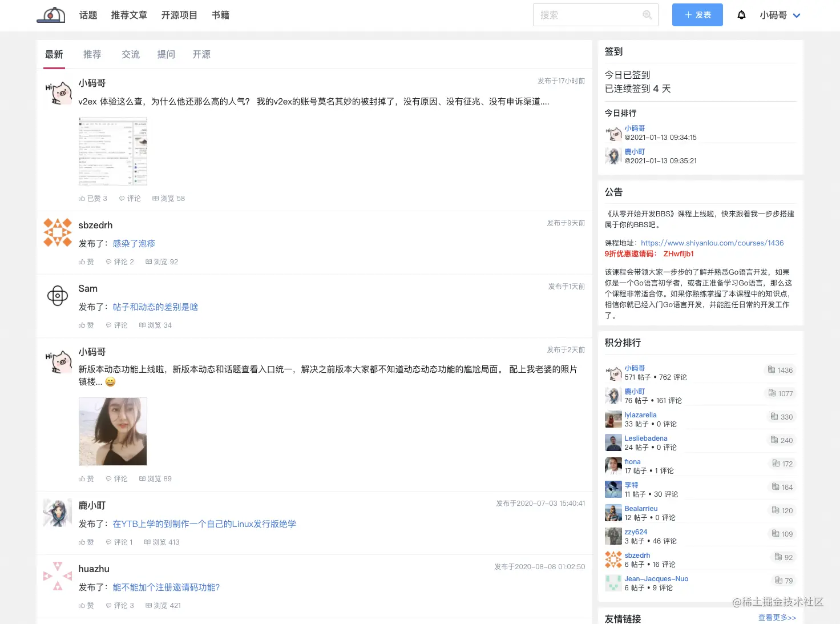The image size is (840, 624).
Task: Switch to the 提问 tab
Action: tap(166, 54)
